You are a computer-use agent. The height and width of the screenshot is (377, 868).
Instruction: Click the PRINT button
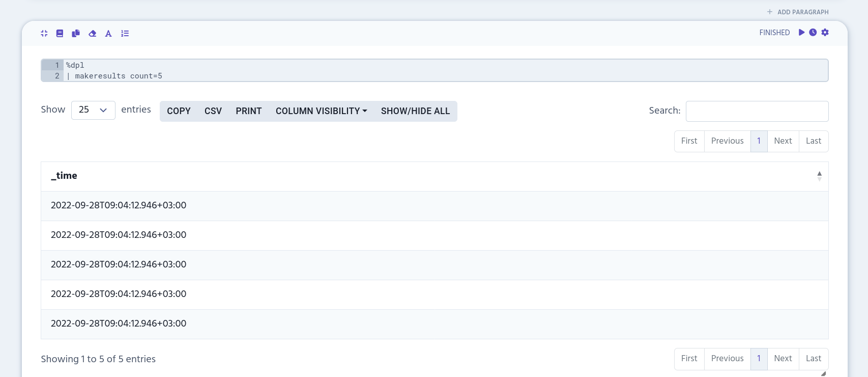[x=249, y=111]
